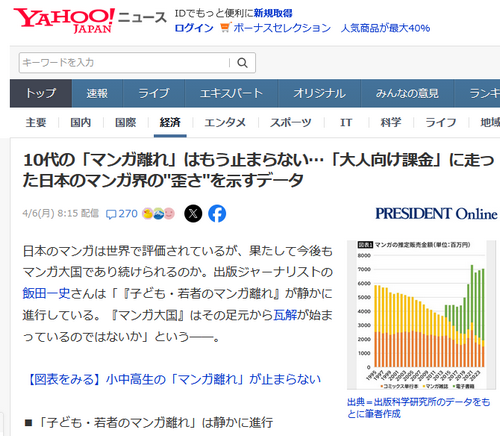Open the comment bubble icon showing 270
The width and height of the screenshot is (500, 436).
point(111,214)
